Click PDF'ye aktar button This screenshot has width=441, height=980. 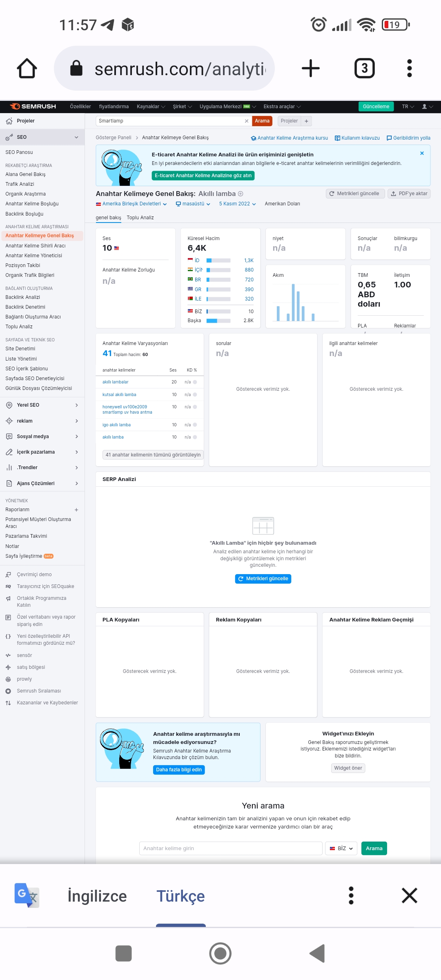pos(409,194)
